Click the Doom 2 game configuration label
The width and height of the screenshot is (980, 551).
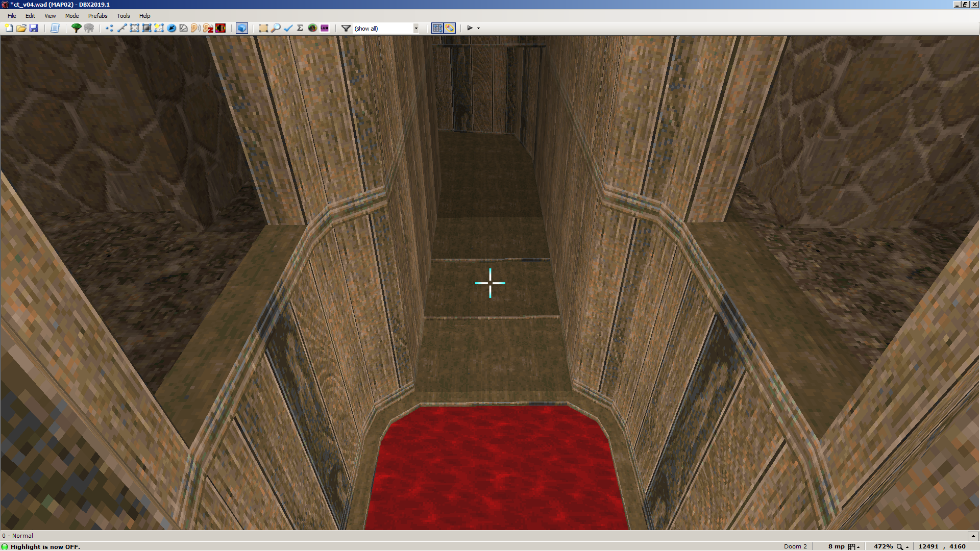795,546
